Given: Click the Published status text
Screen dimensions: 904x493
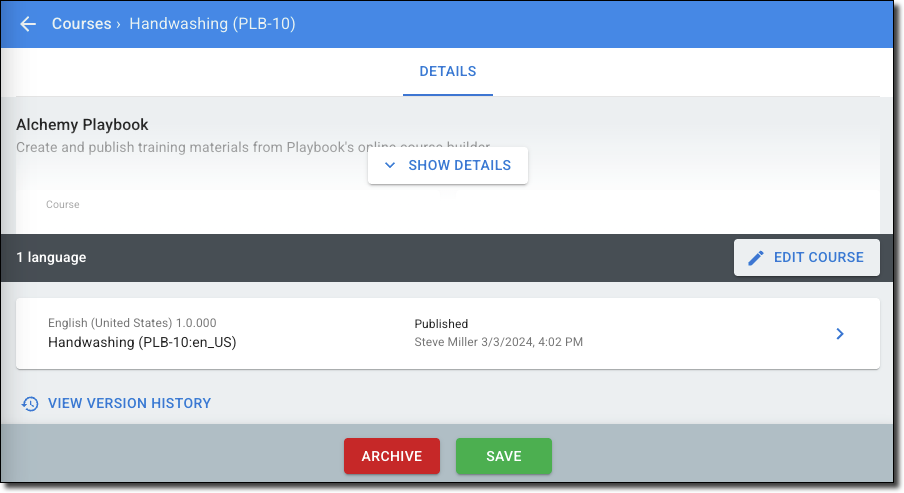Looking at the screenshot, I should (x=441, y=323).
